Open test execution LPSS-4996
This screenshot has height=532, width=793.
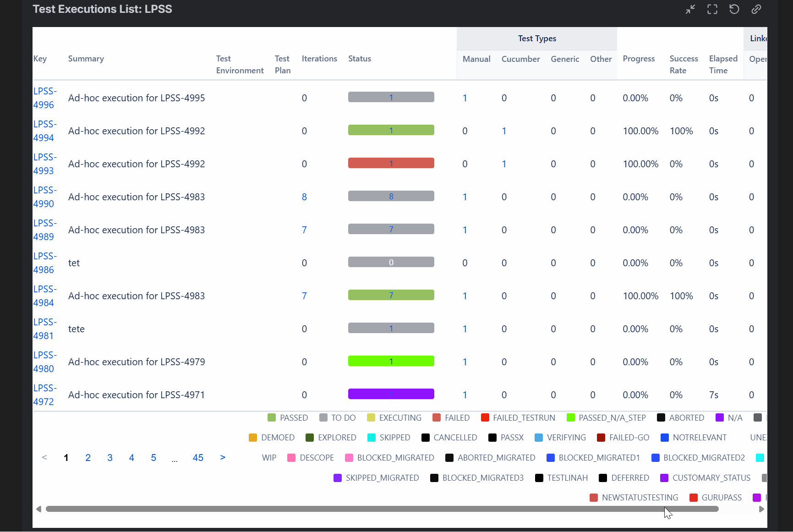[44, 98]
